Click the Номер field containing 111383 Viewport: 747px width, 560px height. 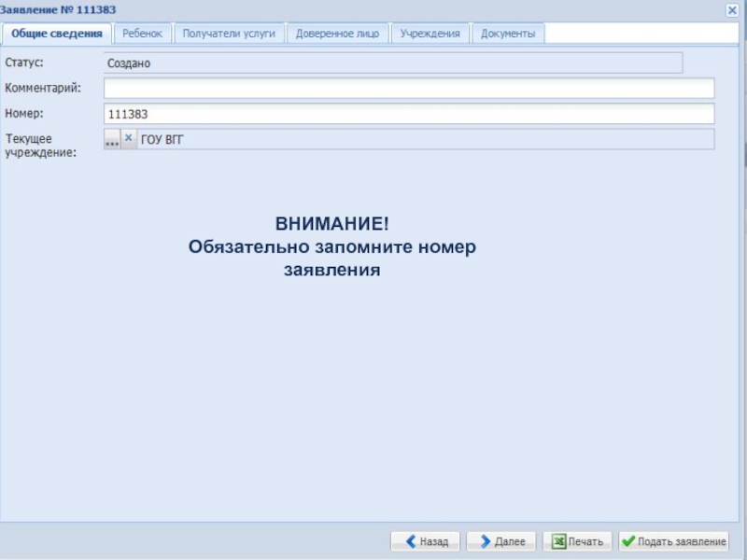pyautogui.click(x=409, y=114)
